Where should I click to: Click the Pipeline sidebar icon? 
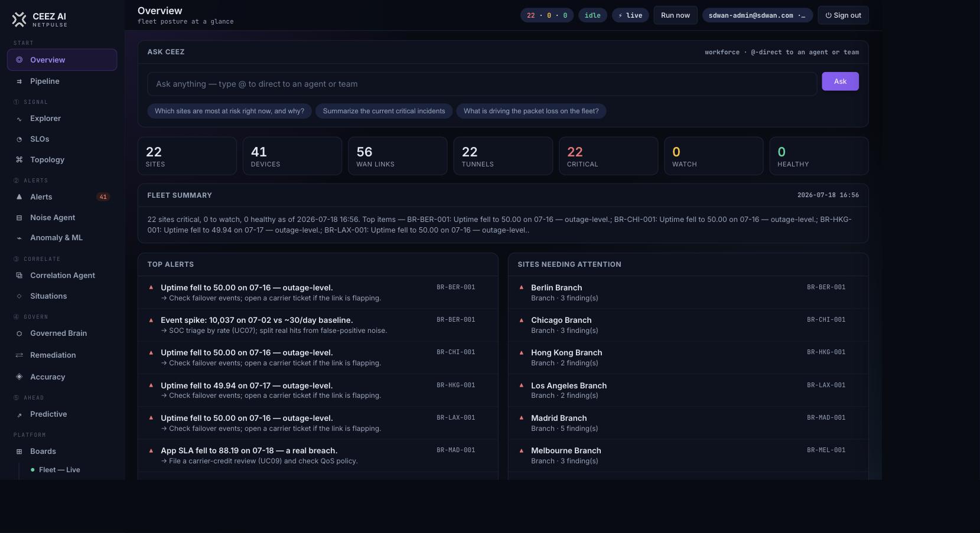(19, 81)
